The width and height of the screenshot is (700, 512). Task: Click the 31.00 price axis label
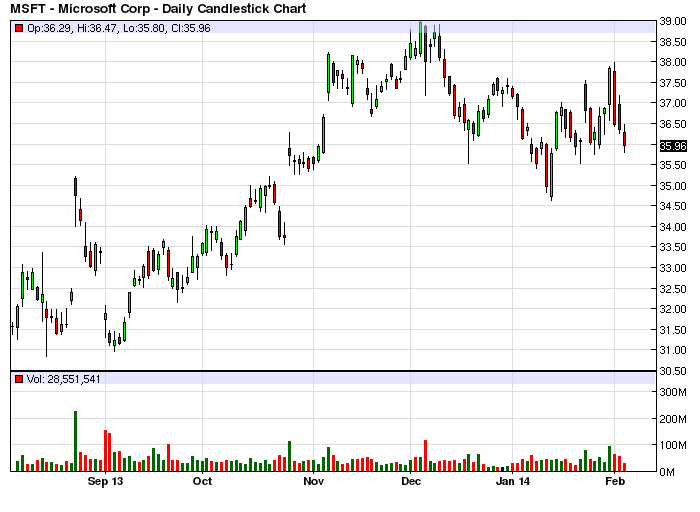click(x=673, y=350)
